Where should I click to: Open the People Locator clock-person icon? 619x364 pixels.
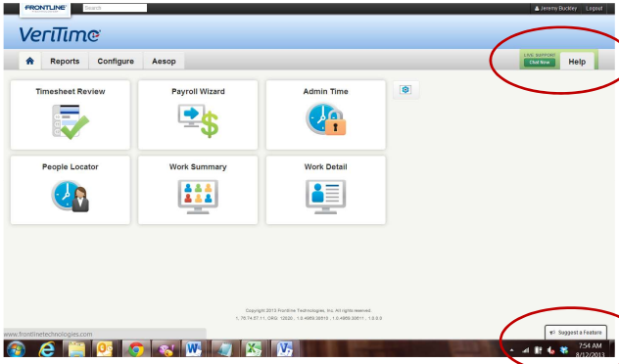pos(71,196)
